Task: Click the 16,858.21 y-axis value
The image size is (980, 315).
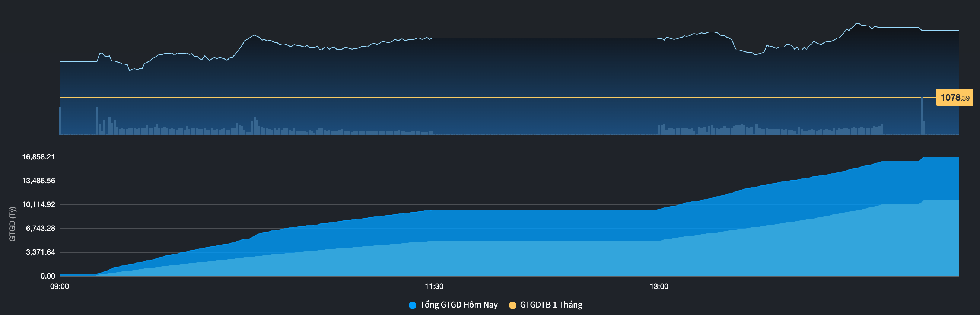Action: pyautogui.click(x=38, y=157)
